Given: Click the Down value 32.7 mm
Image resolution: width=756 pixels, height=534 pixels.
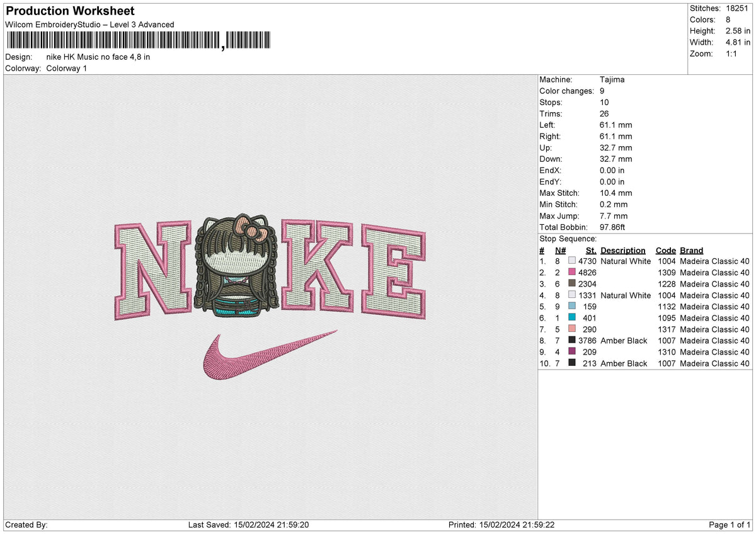Looking at the screenshot, I should [616, 159].
